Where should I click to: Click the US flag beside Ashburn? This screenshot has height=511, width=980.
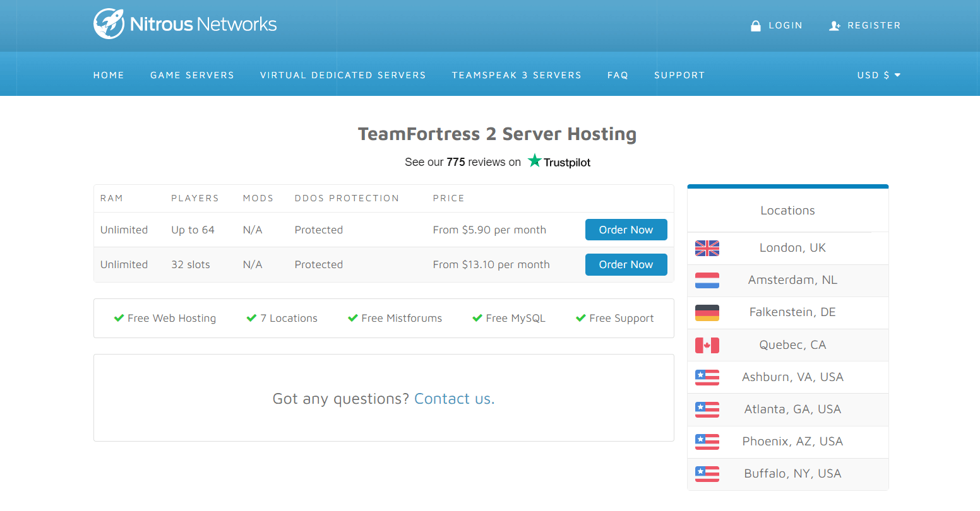click(707, 377)
